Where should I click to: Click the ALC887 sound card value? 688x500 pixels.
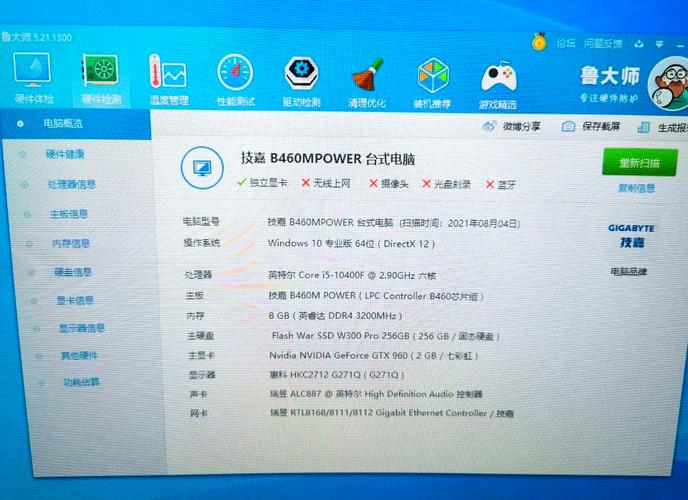click(x=376, y=394)
